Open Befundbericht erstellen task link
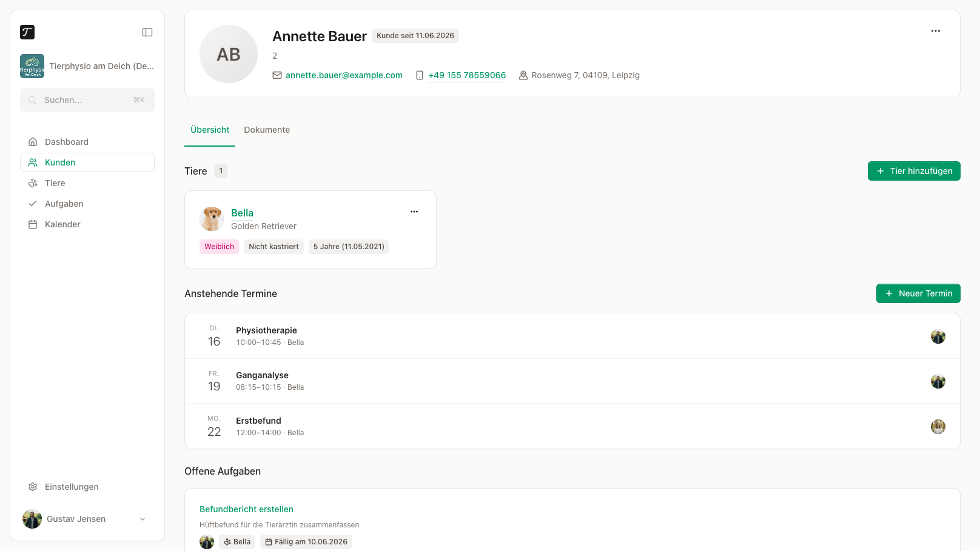 pos(246,509)
